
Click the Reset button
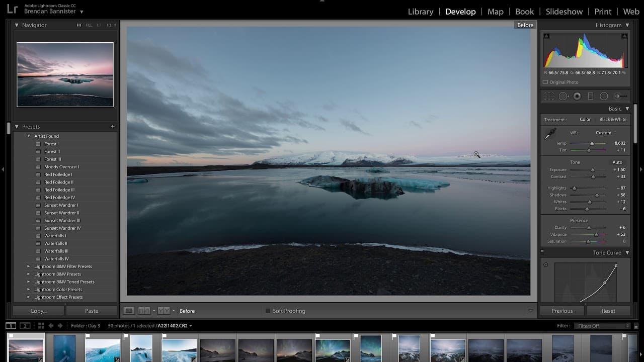[x=608, y=311]
